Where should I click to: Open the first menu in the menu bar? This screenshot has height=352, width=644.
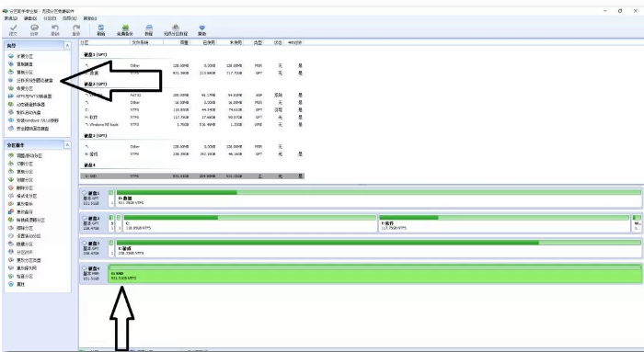click(x=11, y=18)
